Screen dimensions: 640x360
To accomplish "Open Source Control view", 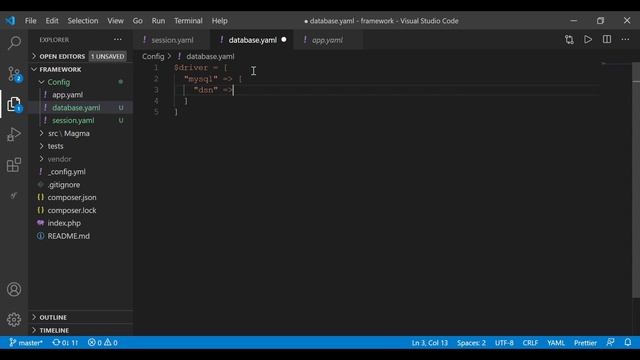I will point(14,74).
